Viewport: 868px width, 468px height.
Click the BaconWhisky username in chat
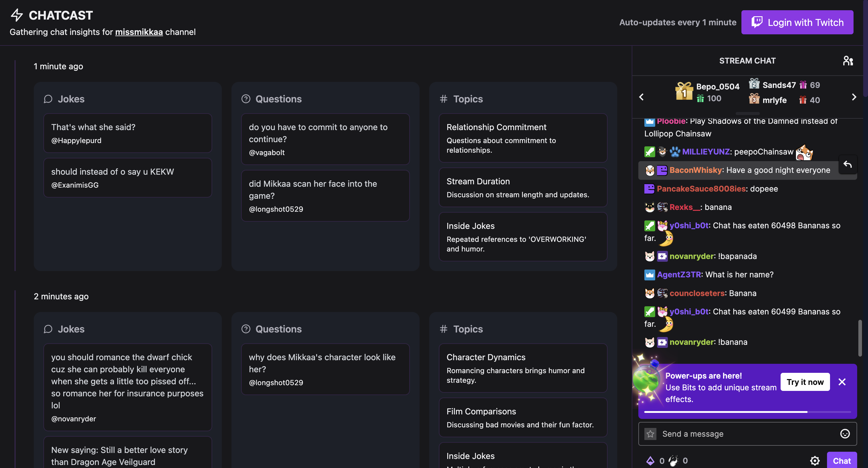tap(696, 170)
